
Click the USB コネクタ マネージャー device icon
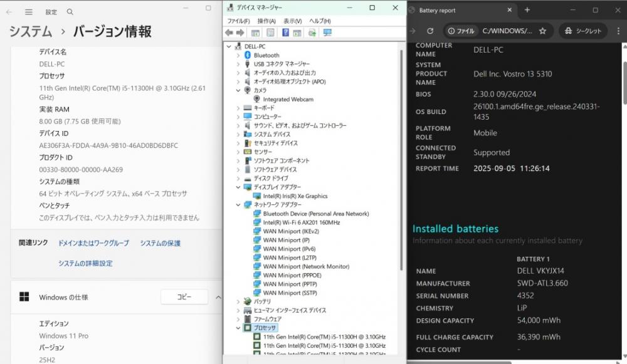[x=248, y=64]
